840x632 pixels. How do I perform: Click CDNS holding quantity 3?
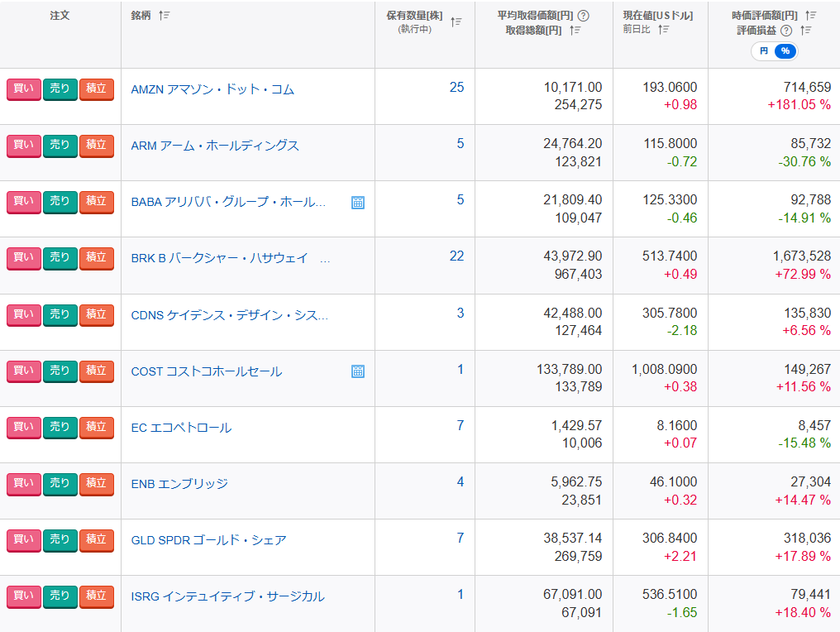(x=461, y=313)
